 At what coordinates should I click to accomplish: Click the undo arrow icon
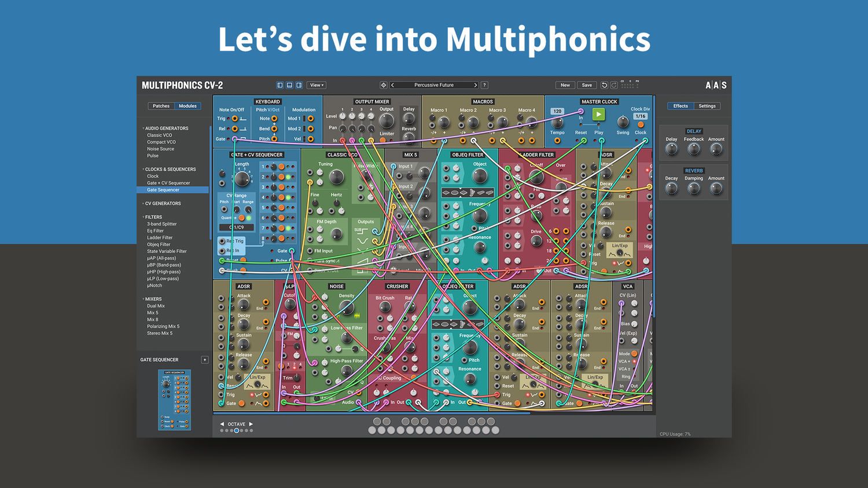(604, 85)
